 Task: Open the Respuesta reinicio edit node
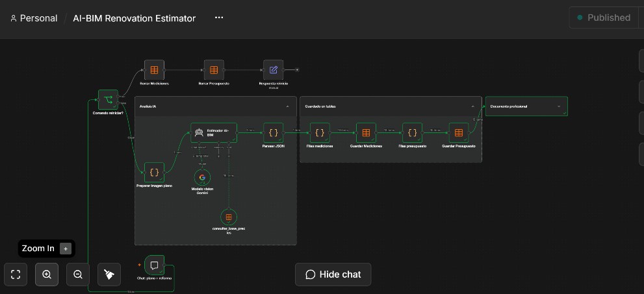click(x=274, y=69)
